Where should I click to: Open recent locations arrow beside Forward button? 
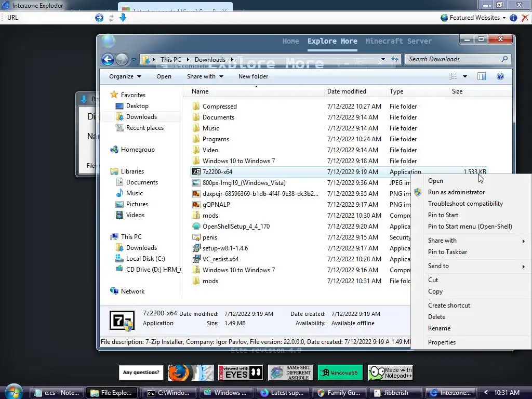pos(134,60)
